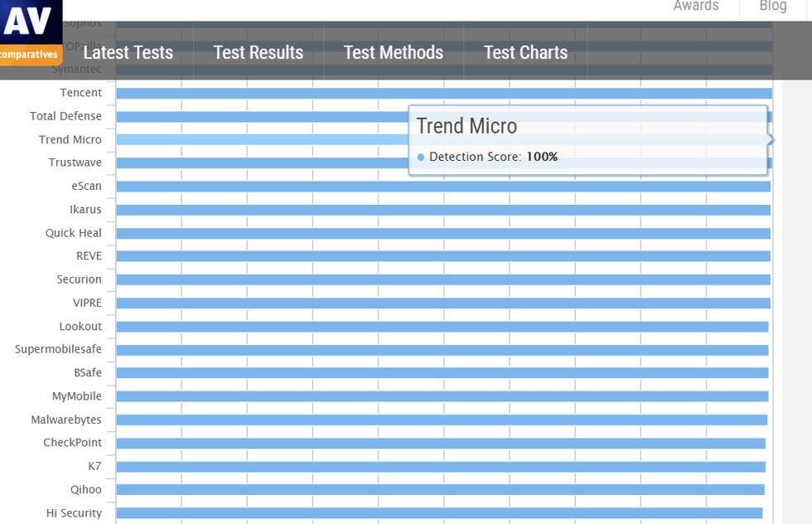Image resolution: width=812 pixels, height=524 pixels.
Task: Click the Tencent detection score bar
Action: coord(443,94)
